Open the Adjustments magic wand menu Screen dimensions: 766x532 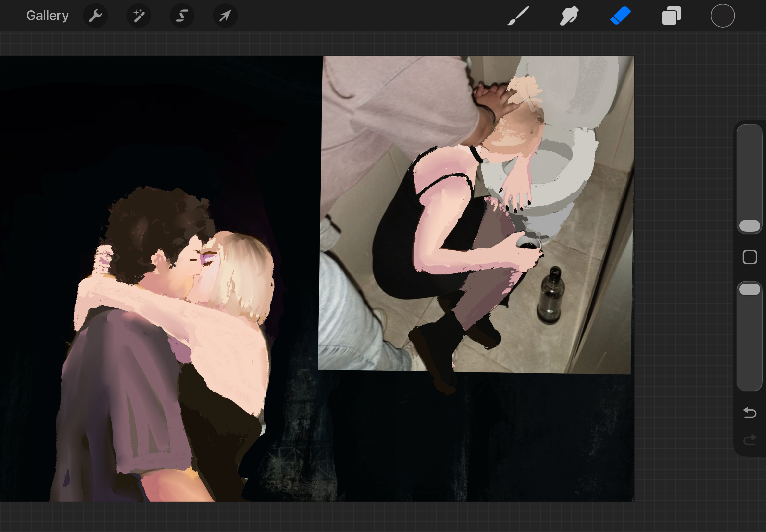(139, 16)
